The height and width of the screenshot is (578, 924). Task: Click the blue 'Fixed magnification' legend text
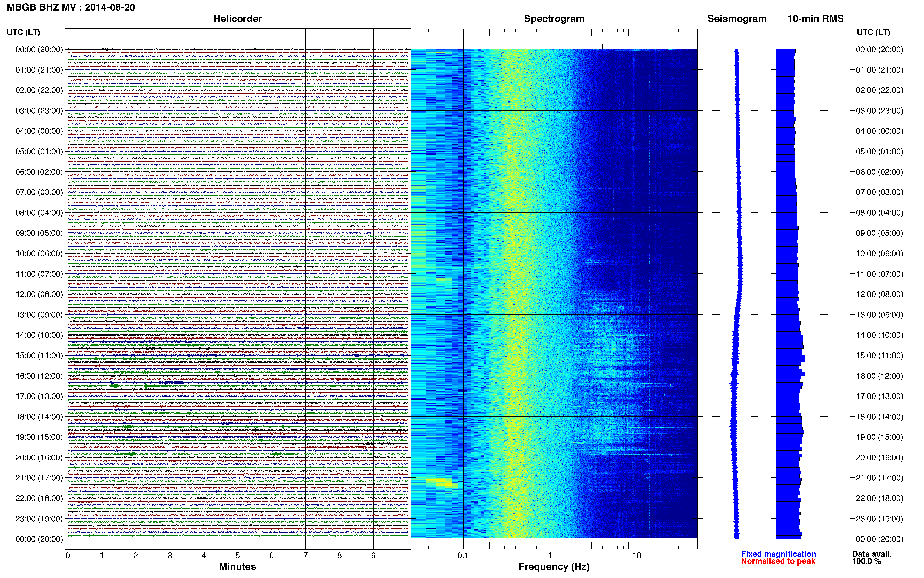[x=778, y=554]
